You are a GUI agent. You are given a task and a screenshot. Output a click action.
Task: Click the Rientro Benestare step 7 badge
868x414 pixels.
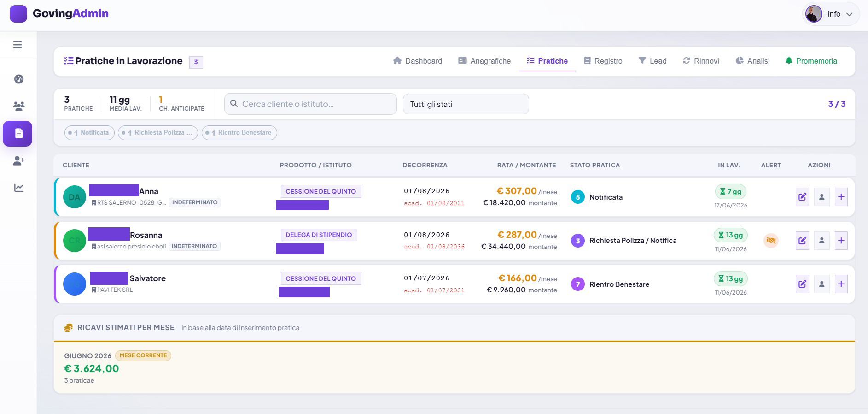tap(578, 284)
